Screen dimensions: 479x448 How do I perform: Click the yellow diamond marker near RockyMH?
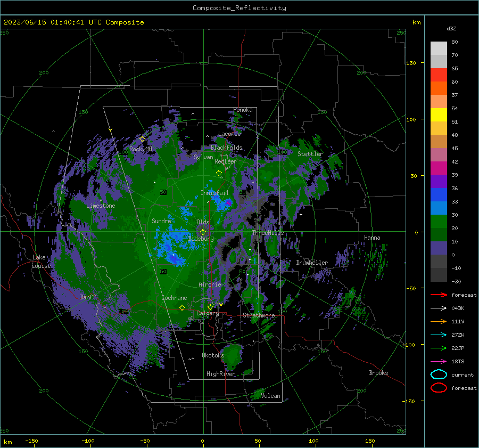click(x=142, y=139)
